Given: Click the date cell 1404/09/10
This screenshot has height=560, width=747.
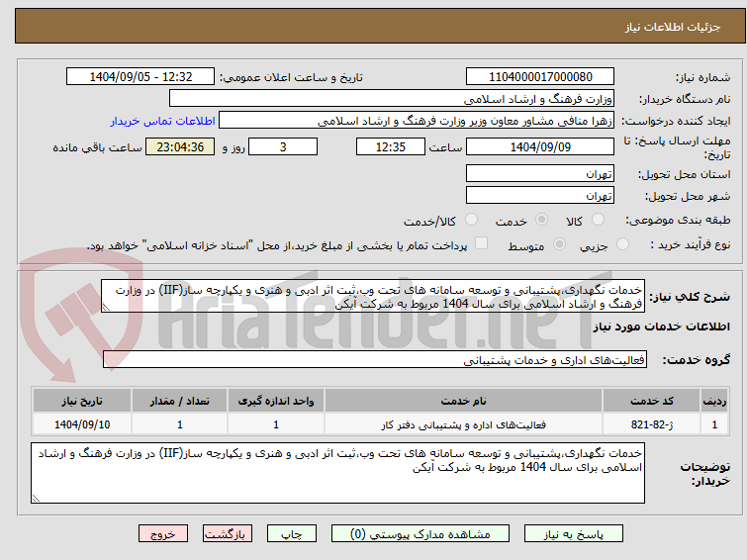Looking at the screenshot, I should pos(82,424).
